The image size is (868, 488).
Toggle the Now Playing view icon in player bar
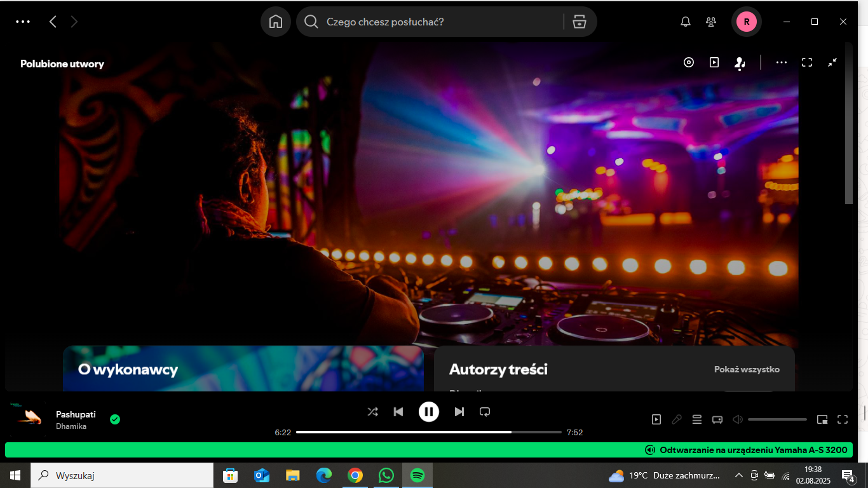[x=656, y=419]
